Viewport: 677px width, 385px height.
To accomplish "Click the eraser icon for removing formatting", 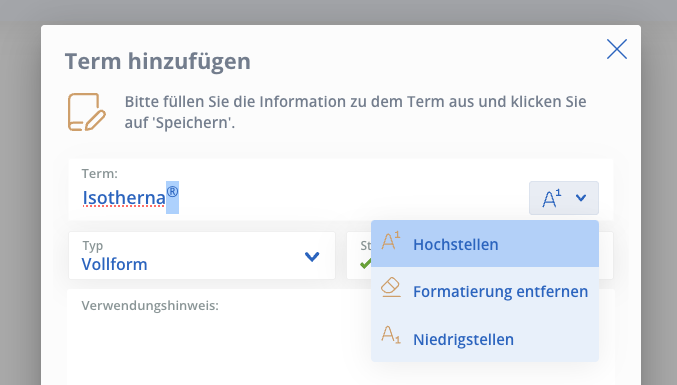I will click(x=391, y=287).
